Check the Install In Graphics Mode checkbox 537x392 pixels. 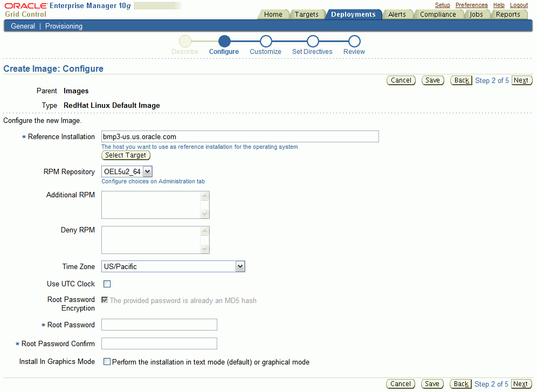[107, 361]
